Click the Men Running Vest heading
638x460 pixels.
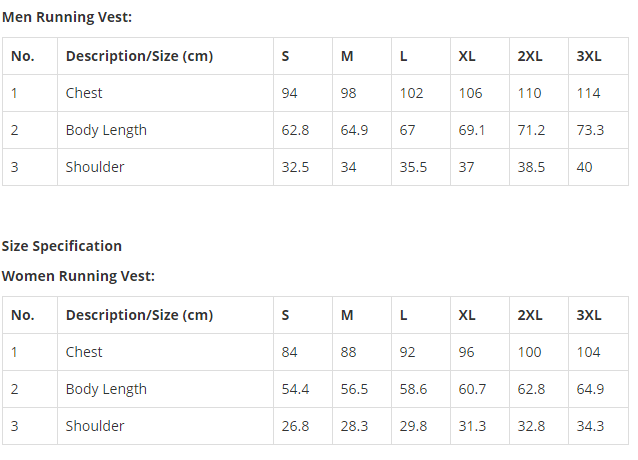pyautogui.click(x=67, y=17)
